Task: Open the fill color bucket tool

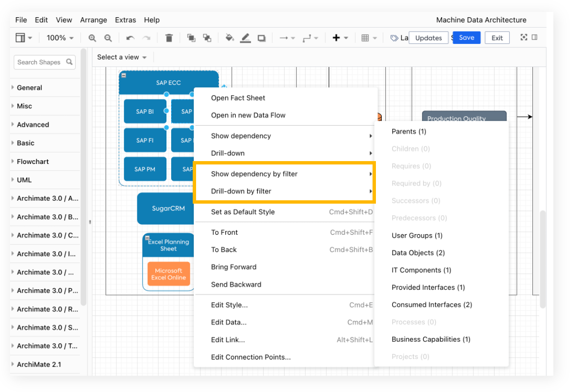Action: click(230, 38)
